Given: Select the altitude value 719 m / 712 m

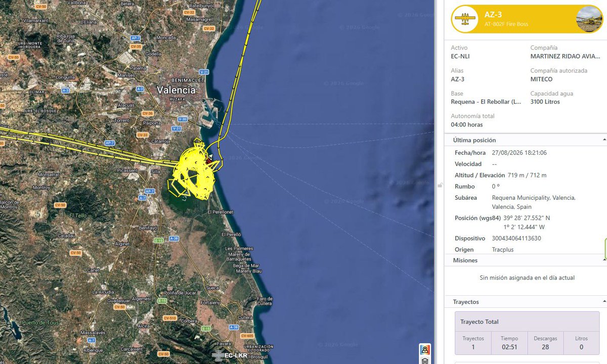Looking at the screenshot, I should tap(527, 175).
